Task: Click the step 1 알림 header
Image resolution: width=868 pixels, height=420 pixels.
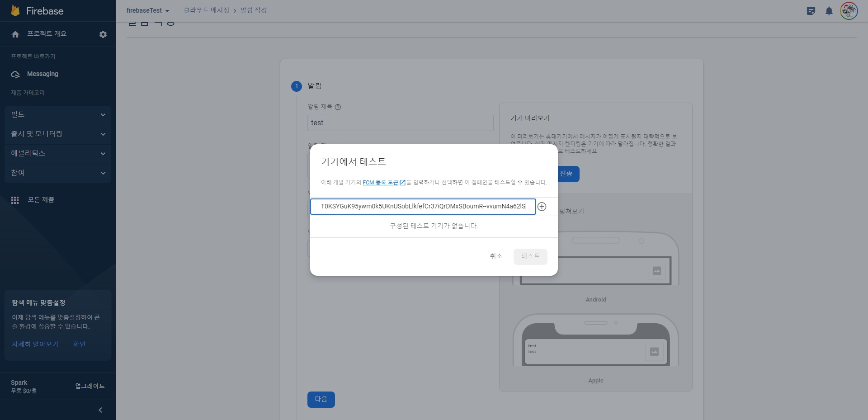Action: tap(315, 86)
